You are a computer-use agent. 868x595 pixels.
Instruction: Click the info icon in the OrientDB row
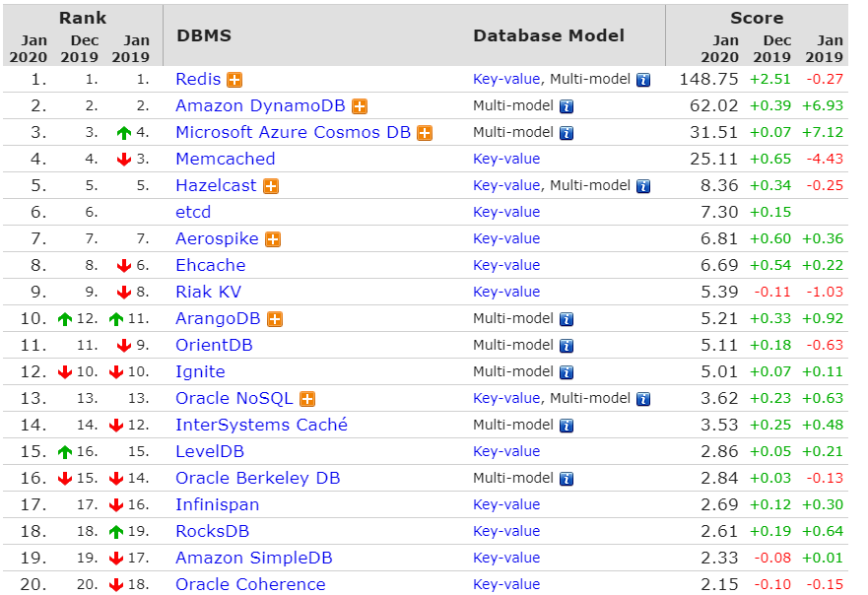coord(567,346)
